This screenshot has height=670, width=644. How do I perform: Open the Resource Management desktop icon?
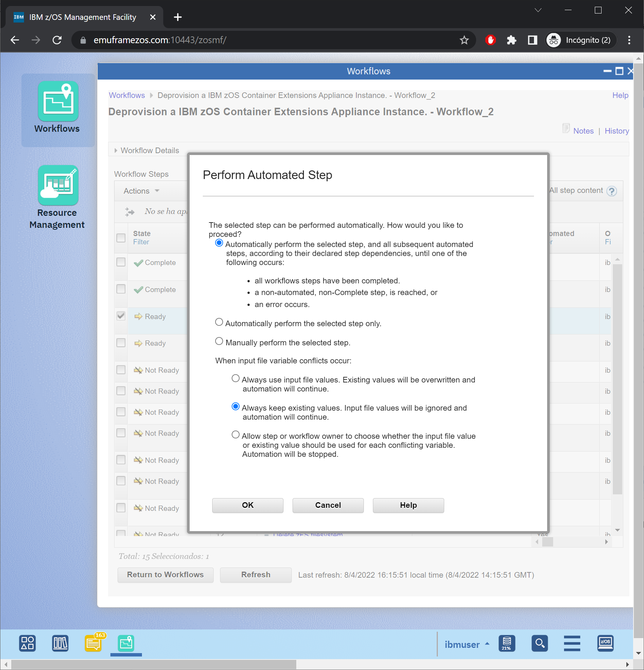(58, 197)
